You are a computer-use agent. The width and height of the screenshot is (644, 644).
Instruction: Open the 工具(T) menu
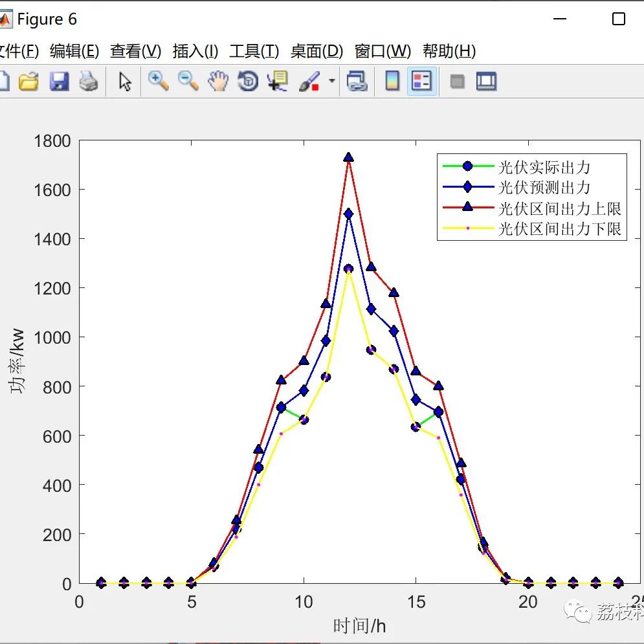pos(254,51)
